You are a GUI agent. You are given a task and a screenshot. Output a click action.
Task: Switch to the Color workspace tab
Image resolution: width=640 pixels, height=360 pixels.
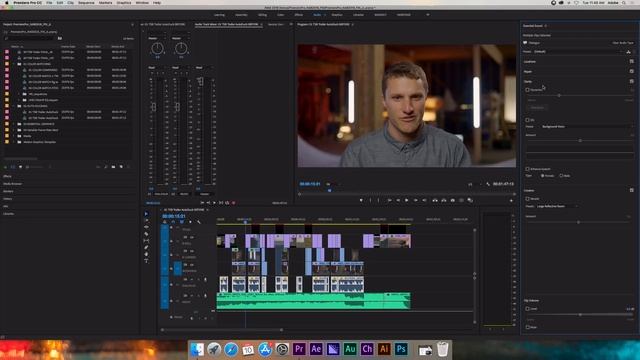coord(280,15)
